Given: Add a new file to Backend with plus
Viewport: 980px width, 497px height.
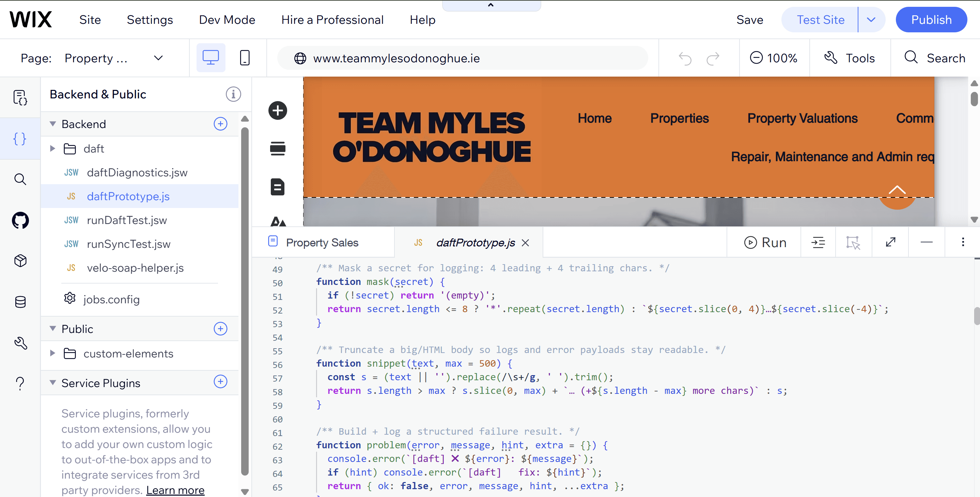Looking at the screenshot, I should click(x=220, y=124).
